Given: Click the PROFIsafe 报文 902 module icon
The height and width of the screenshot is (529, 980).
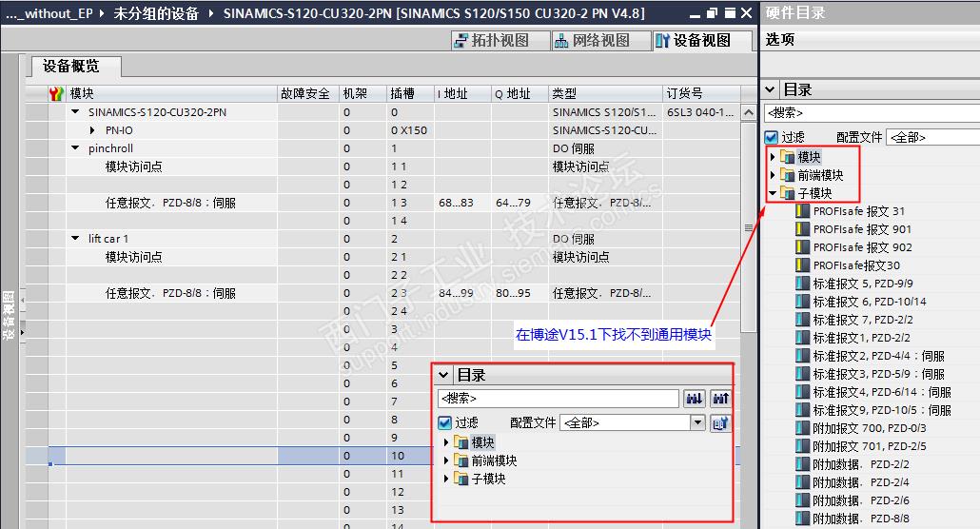Looking at the screenshot, I should tap(802, 247).
